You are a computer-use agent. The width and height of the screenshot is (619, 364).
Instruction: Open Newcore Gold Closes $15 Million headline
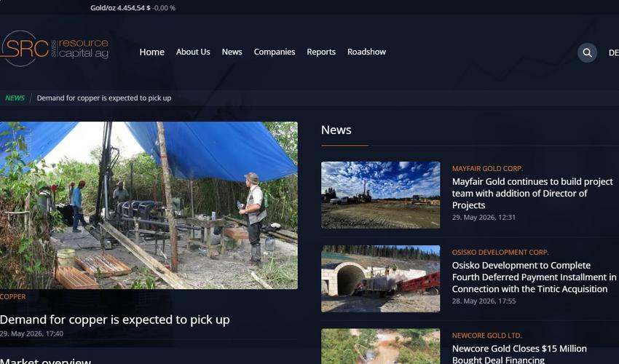[519, 354]
